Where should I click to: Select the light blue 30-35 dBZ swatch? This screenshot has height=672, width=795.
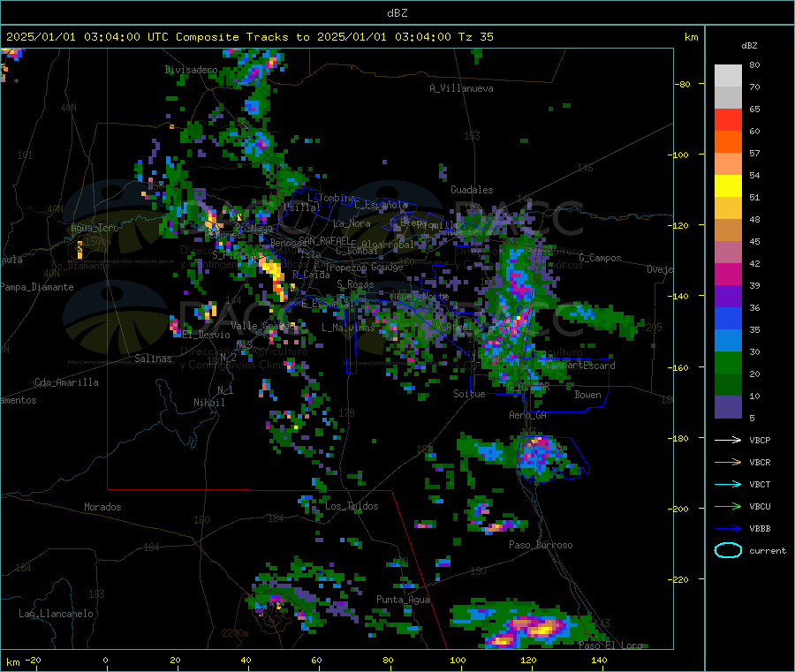728,341
